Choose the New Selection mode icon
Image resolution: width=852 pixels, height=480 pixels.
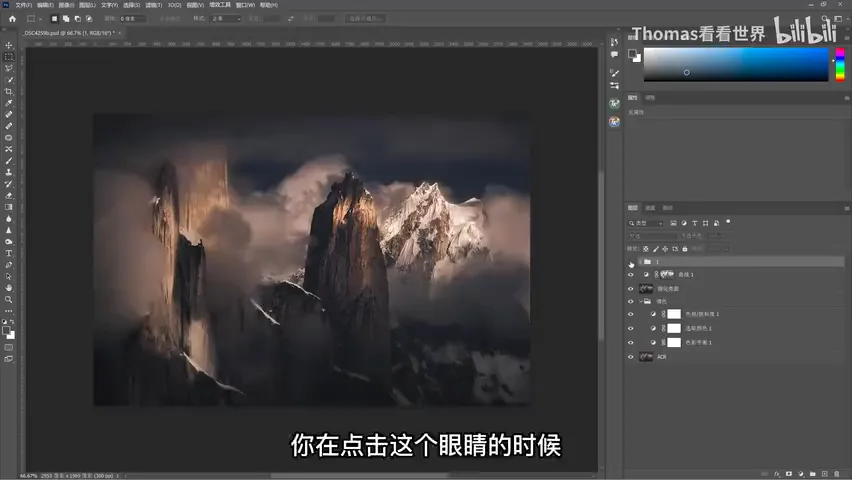54,18
